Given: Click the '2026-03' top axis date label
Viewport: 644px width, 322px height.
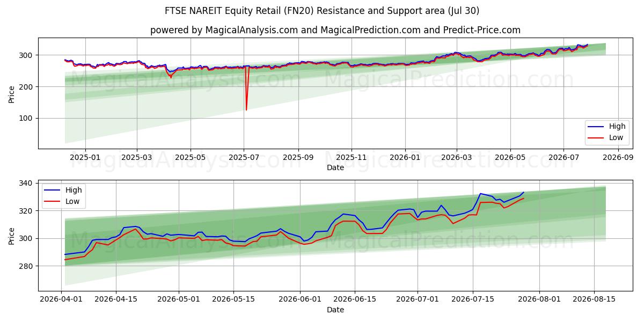Looking at the screenshot, I should [457, 157].
